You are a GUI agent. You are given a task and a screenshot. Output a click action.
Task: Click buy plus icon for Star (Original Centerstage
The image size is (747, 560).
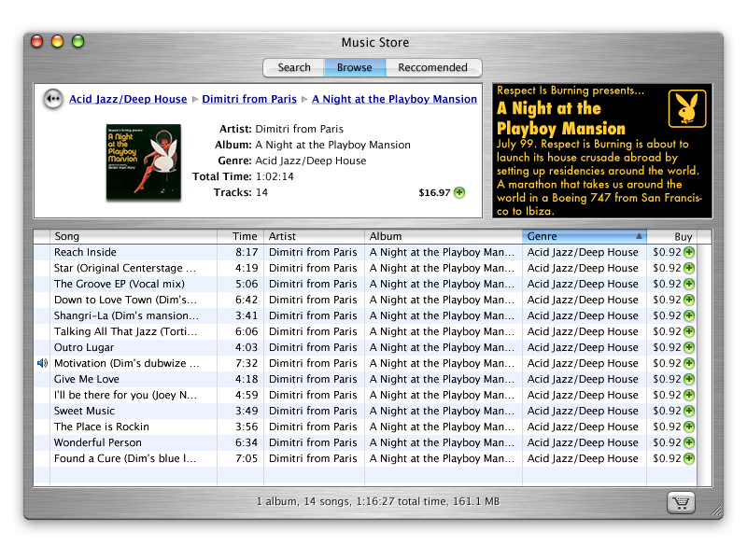tap(689, 268)
